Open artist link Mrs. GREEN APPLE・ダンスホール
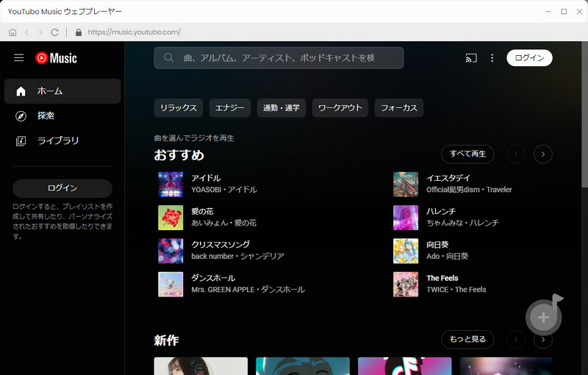Viewport: 588px width, 375px height. click(x=248, y=290)
